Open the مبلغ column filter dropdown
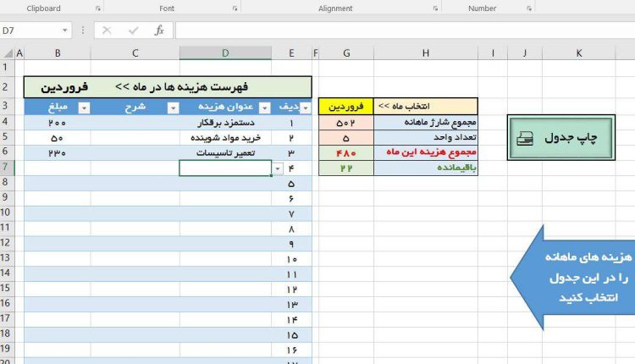 coord(84,108)
